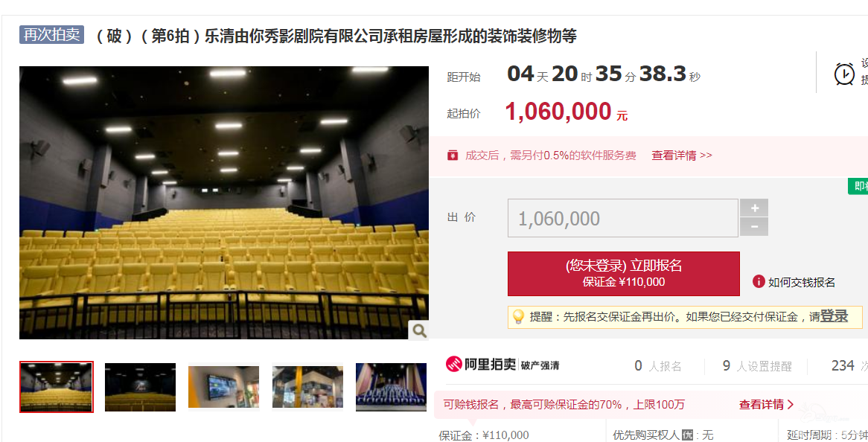This screenshot has height=442, width=868.
Task: Click the red info icon beside 如何交钱报名
Action: [759, 281]
